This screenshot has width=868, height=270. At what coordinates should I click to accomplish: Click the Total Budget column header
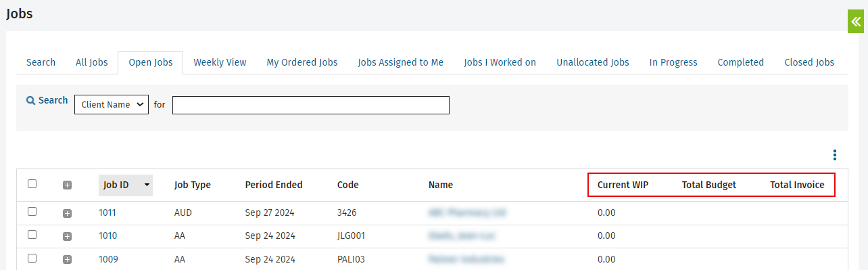[x=709, y=185]
